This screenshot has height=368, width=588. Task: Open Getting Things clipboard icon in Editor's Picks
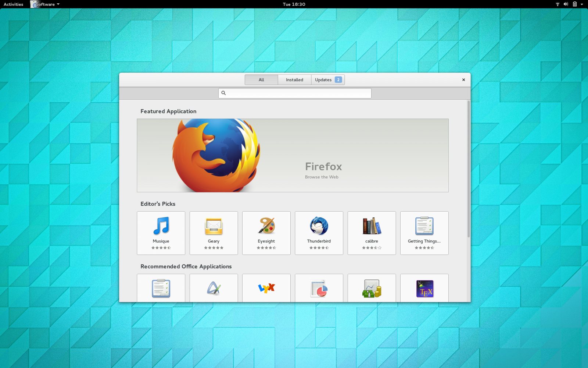click(424, 226)
